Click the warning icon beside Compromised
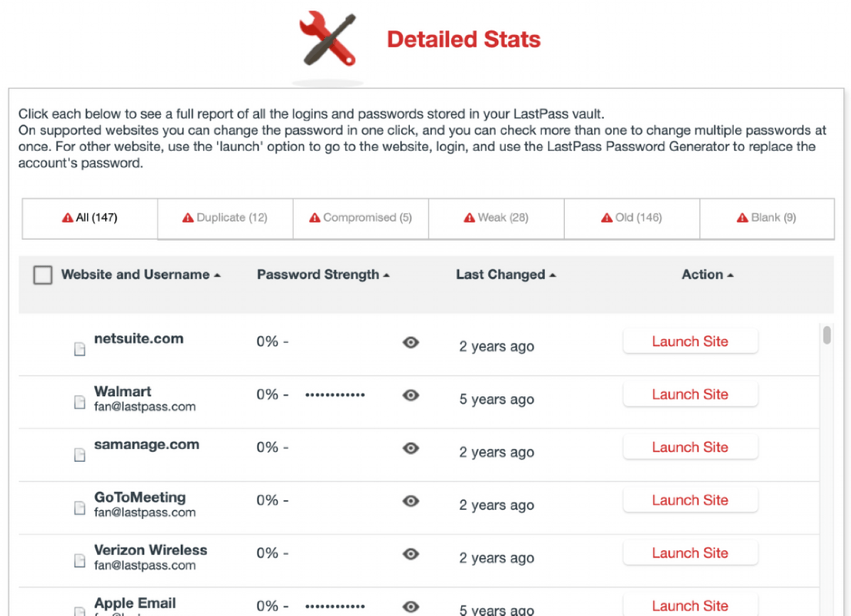Image resolution: width=851 pixels, height=616 pixels. tap(314, 217)
